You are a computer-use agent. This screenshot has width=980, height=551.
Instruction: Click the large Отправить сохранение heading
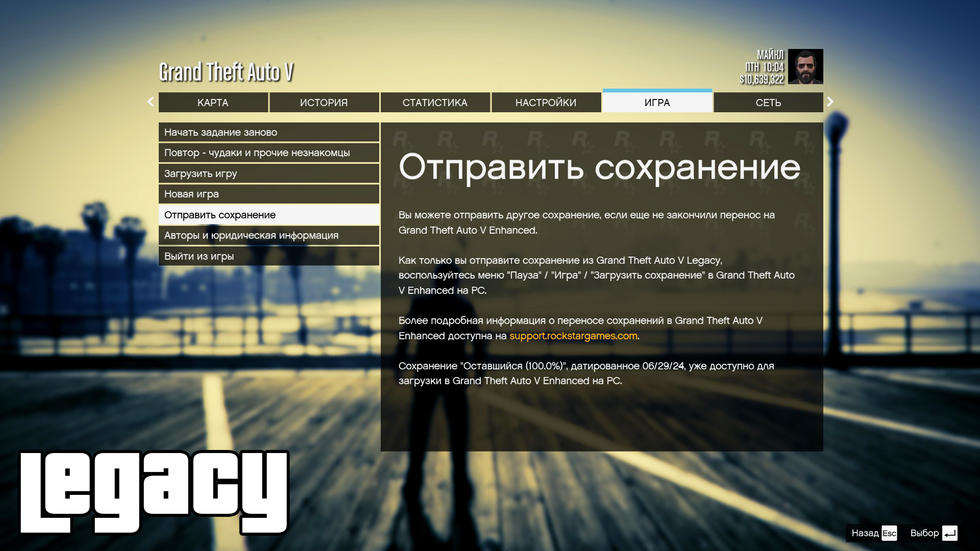tap(600, 168)
